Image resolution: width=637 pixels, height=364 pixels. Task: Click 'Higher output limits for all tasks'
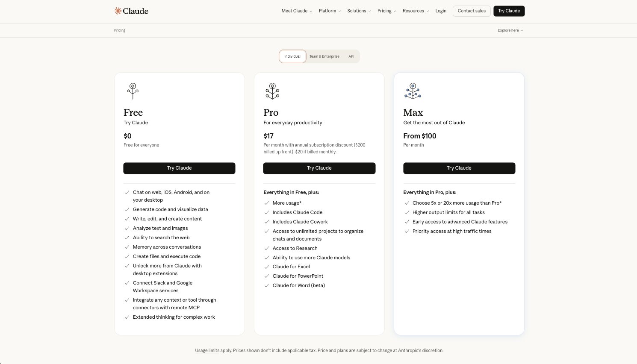tap(448, 212)
